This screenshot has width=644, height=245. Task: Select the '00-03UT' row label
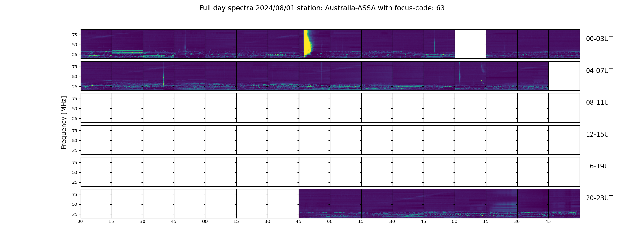pyautogui.click(x=599, y=39)
